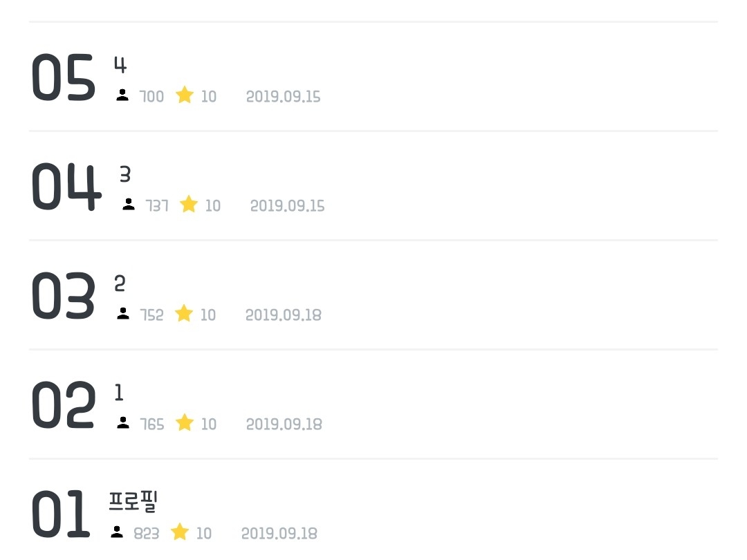Open the episode titled 프로필
The image size is (747, 560).
pos(133,502)
